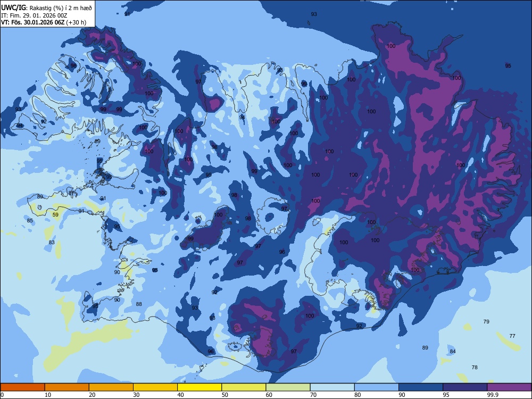
Task: Click the pale blue 70–80 legend swatch
Action: click(x=332, y=387)
